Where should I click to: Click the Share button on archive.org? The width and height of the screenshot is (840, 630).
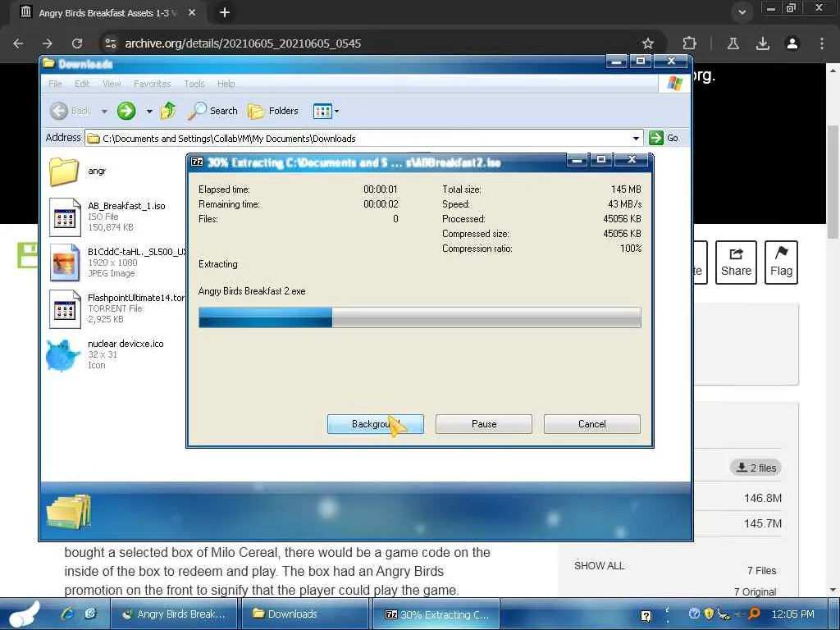pyautogui.click(x=736, y=262)
